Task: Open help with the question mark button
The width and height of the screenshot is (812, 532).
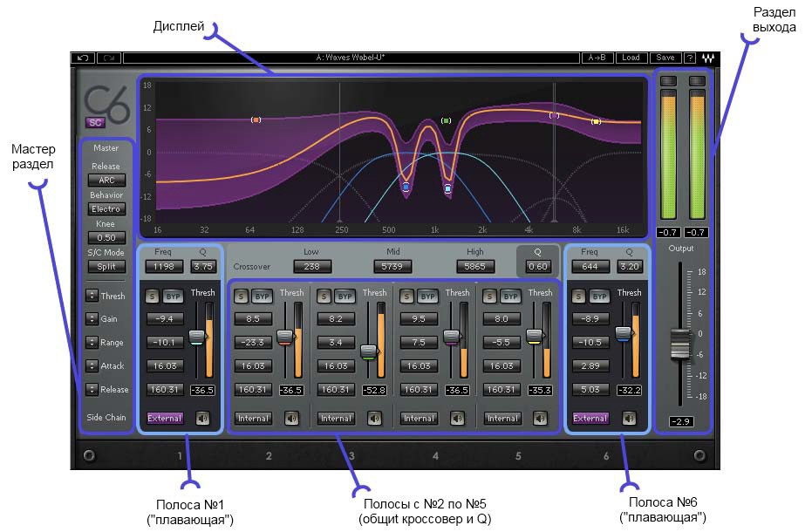Action: (x=690, y=58)
